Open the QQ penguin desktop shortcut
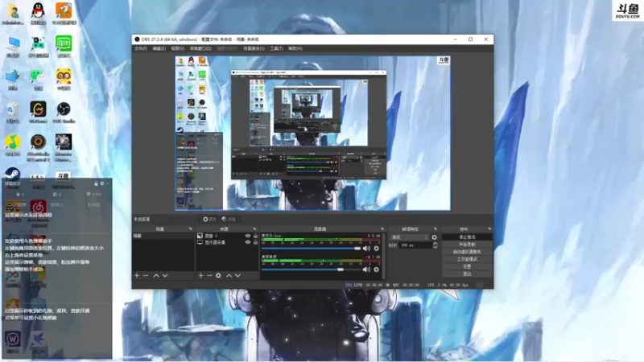This screenshot has width=644, height=362. click(x=38, y=13)
